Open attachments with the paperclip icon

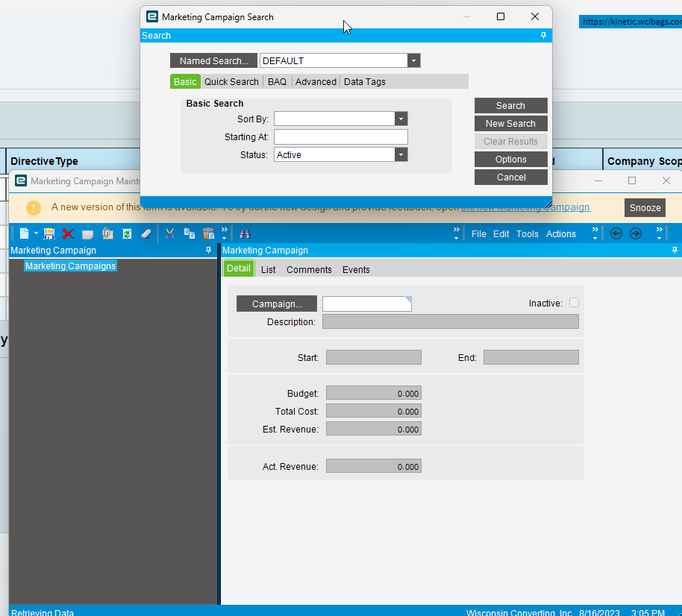[x=107, y=234]
